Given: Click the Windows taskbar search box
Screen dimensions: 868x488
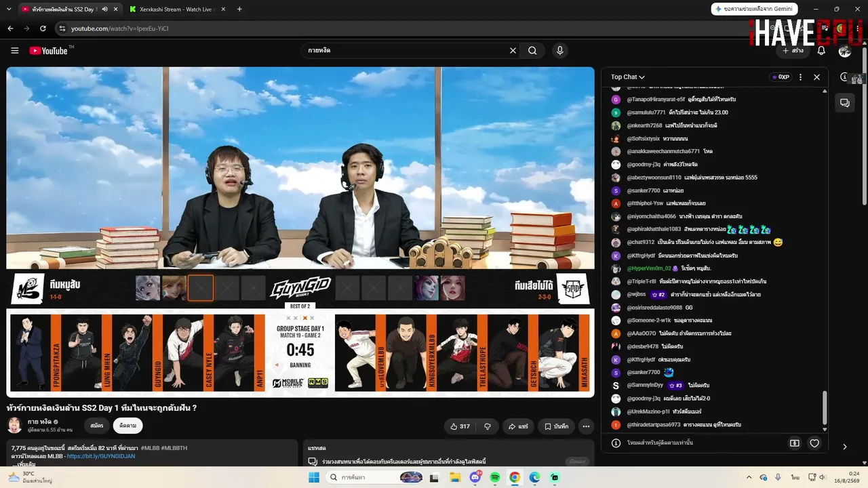Looking at the screenshot, I should (x=375, y=478).
